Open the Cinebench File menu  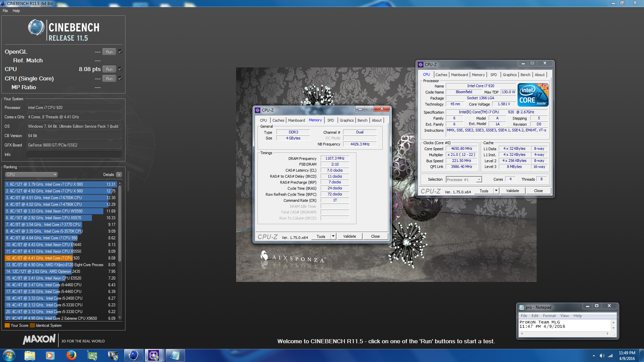(x=5, y=11)
